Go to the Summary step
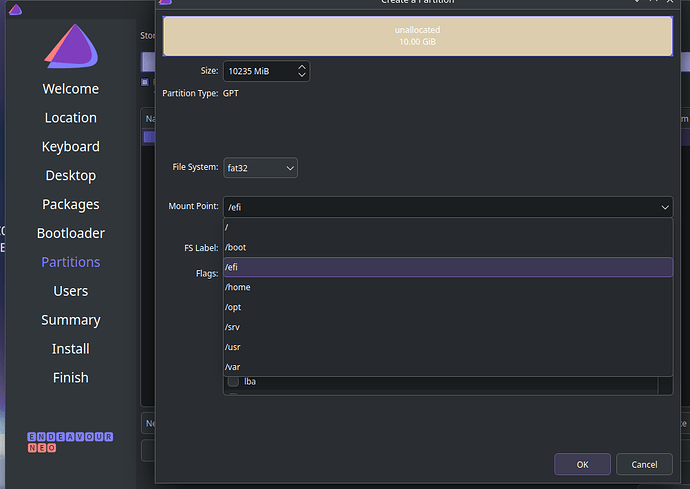 point(71,320)
